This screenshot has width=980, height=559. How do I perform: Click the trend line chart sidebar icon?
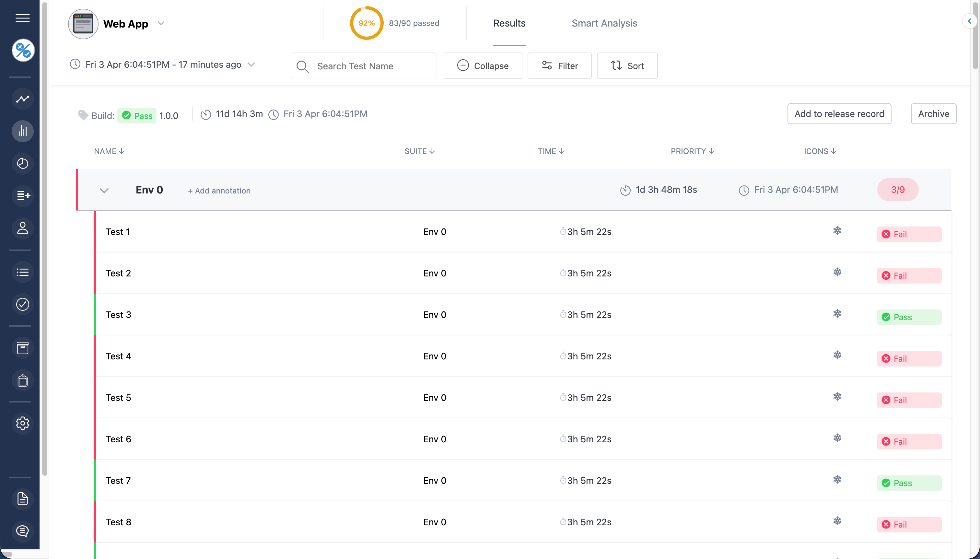(x=23, y=99)
